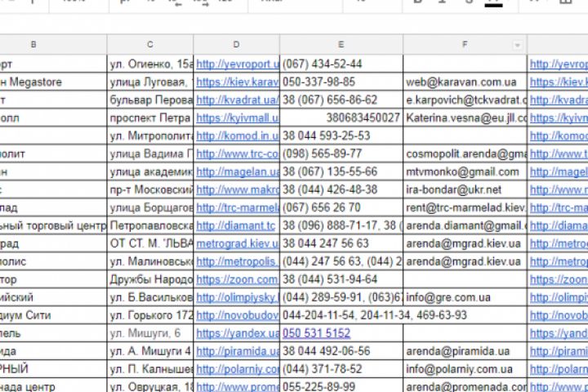Select the rent@trc-marmelad.kiev email cell

(465, 207)
